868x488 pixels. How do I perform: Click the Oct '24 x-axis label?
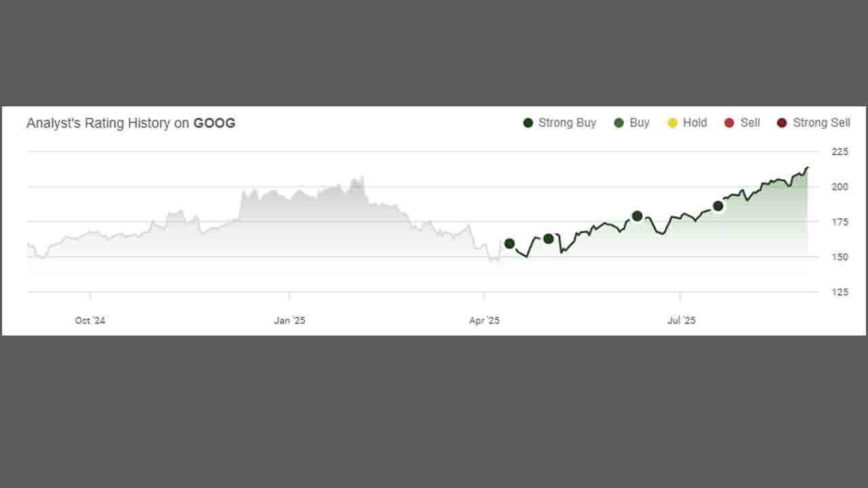click(x=90, y=321)
